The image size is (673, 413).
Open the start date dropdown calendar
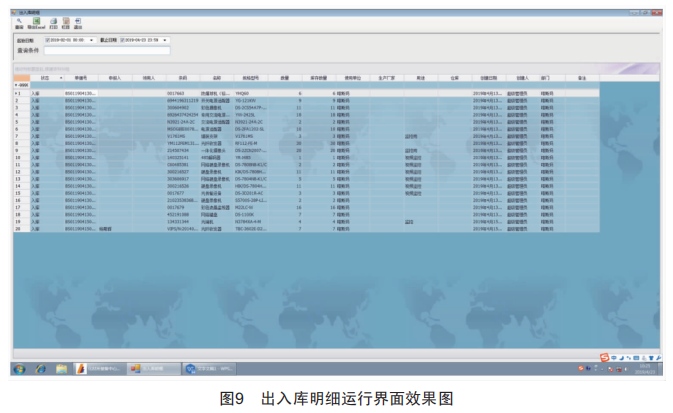pyautogui.click(x=93, y=38)
